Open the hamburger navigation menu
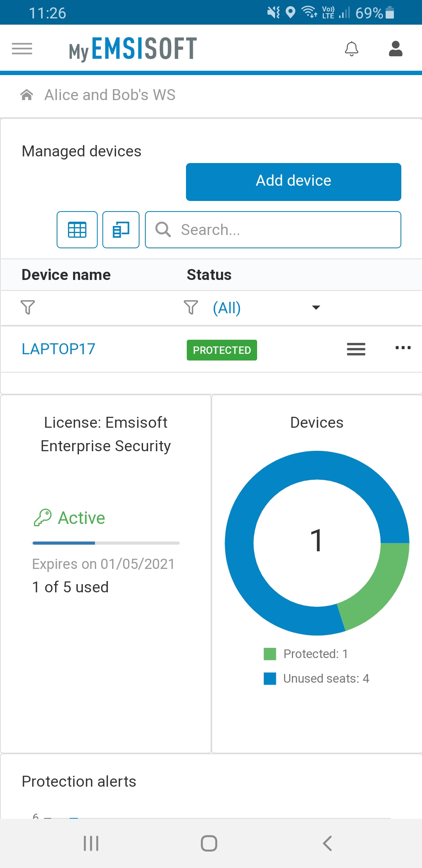Image resolution: width=422 pixels, height=868 pixels. (x=22, y=49)
